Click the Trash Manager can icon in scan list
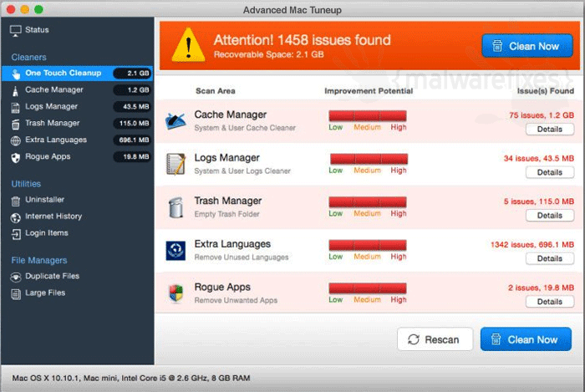This screenshot has width=585, height=392. (175, 207)
